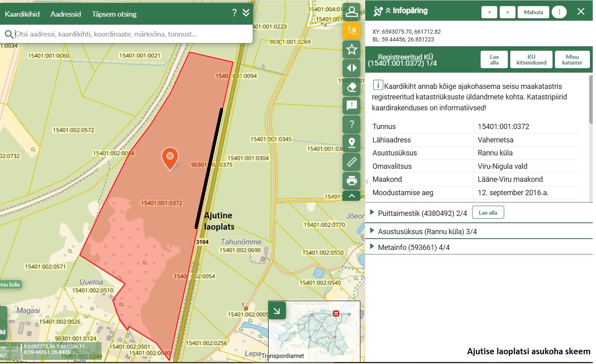Click the KÜ kitsendused button
The image size is (596, 364).
[x=531, y=60]
